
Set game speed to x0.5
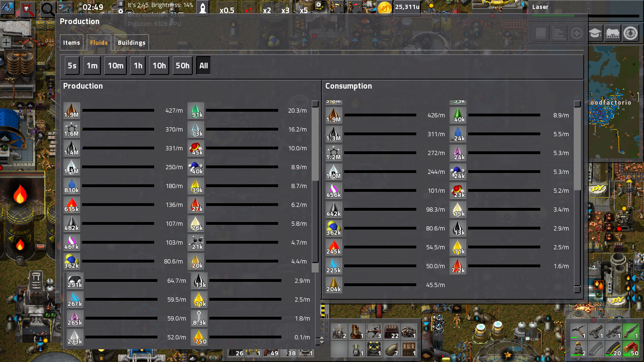tap(227, 10)
